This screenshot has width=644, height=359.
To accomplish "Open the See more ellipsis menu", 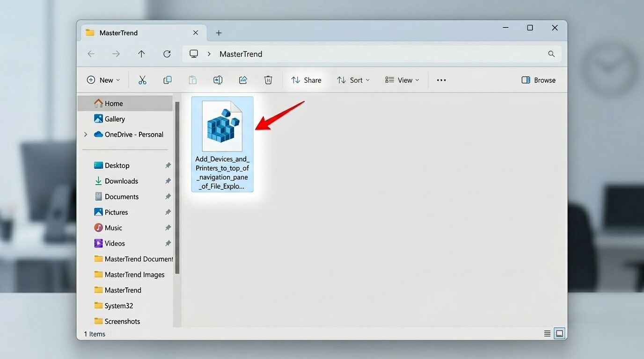I will [441, 80].
